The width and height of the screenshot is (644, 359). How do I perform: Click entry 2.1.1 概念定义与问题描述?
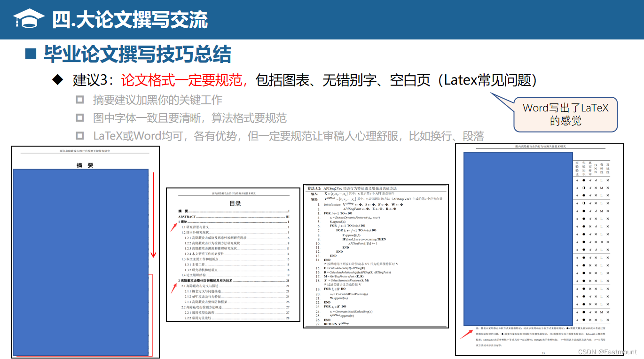pyautogui.click(x=237, y=291)
